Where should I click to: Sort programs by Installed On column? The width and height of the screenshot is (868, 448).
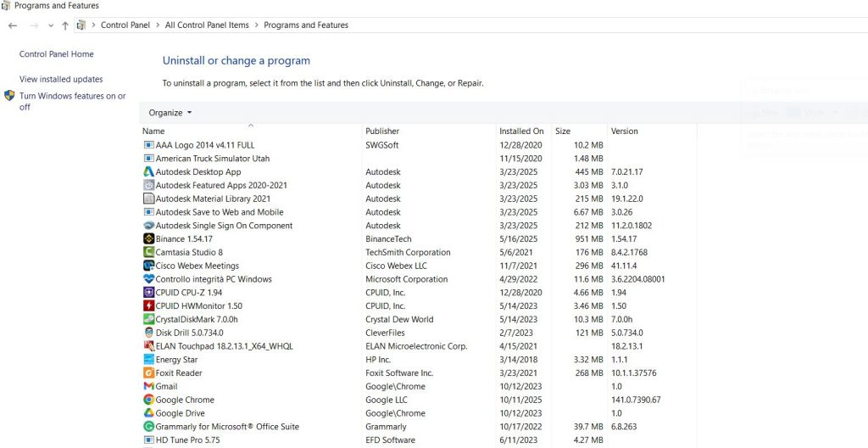[521, 132]
